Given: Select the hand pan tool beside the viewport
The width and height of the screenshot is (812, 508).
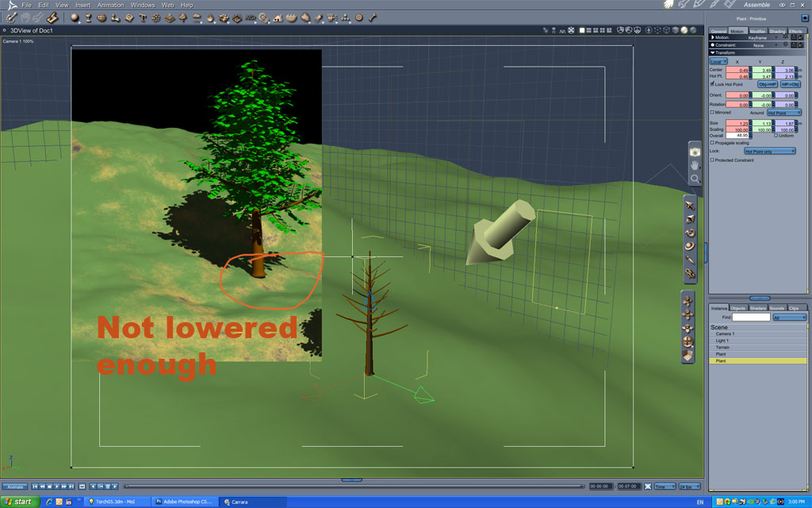Looking at the screenshot, I should (695, 165).
